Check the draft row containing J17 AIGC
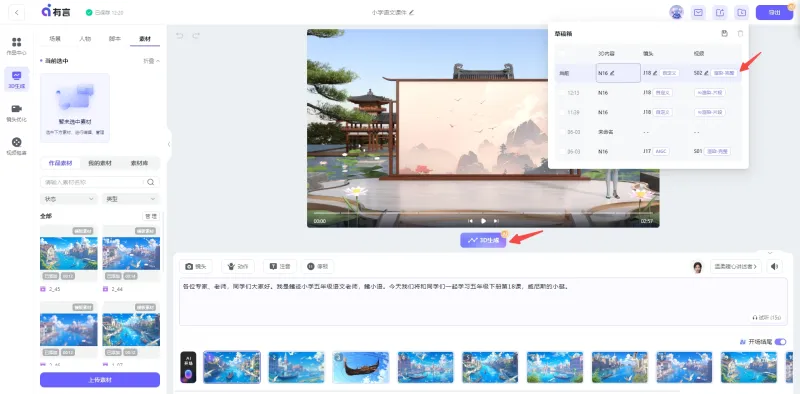Viewport: 800px width, 394px height. (561, 152)
